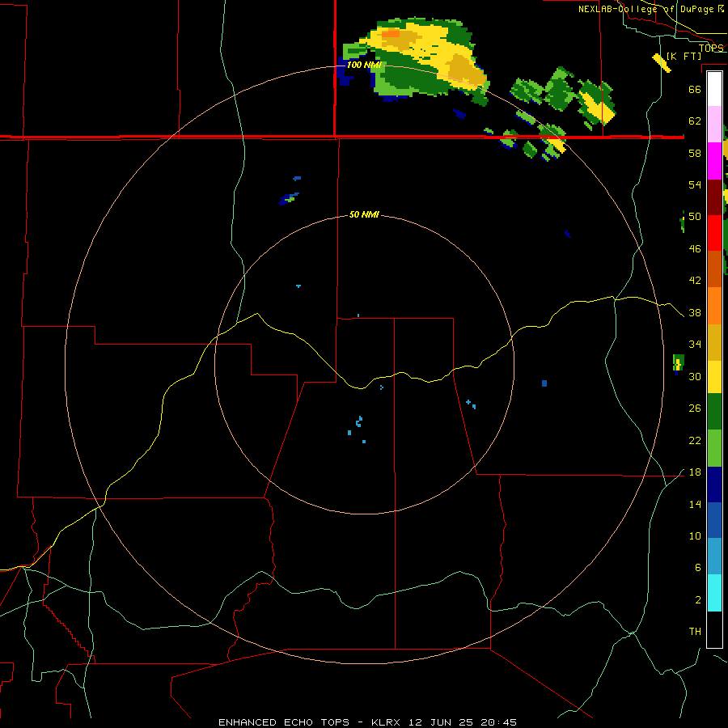Click the orange peak of the large storm echo
The height and width of the screenshot is (728, 728).
pyautogui.click(x=391, y=33)
